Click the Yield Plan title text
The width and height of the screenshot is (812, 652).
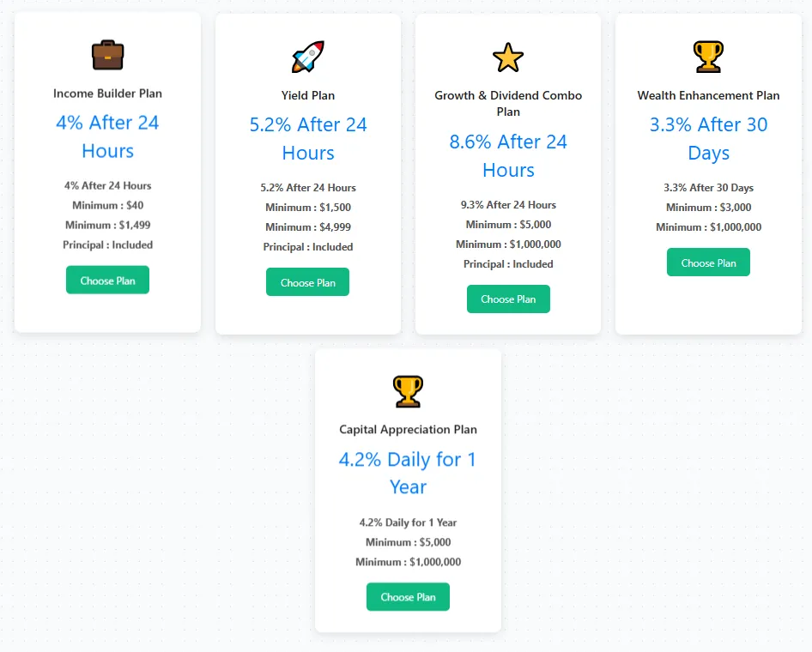(x=308, y=95)
